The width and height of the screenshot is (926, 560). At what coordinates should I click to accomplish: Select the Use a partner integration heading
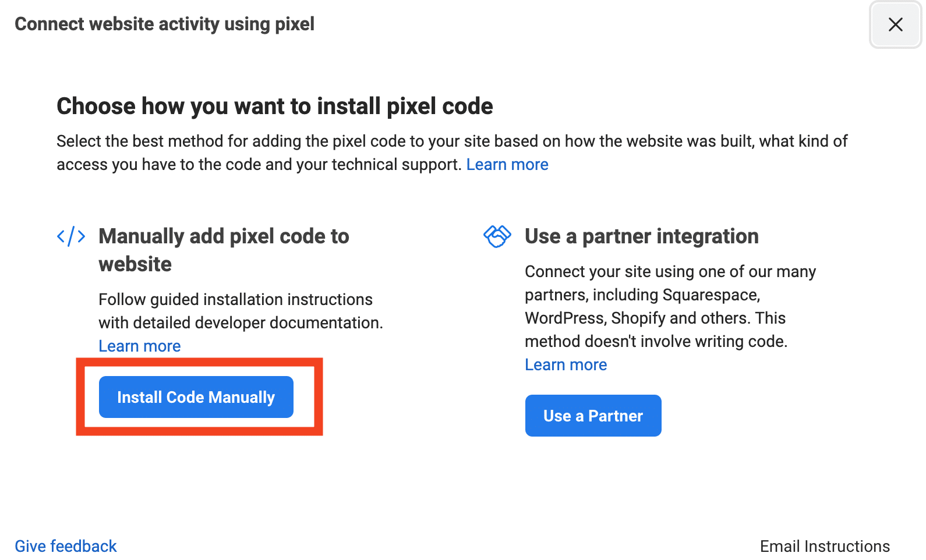click(641, 236)
